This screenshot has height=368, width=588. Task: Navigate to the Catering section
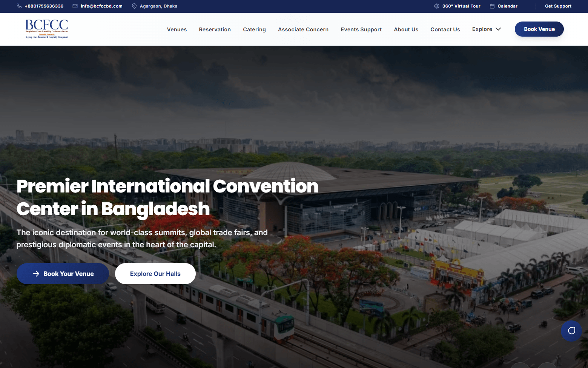tap(254, 29)
